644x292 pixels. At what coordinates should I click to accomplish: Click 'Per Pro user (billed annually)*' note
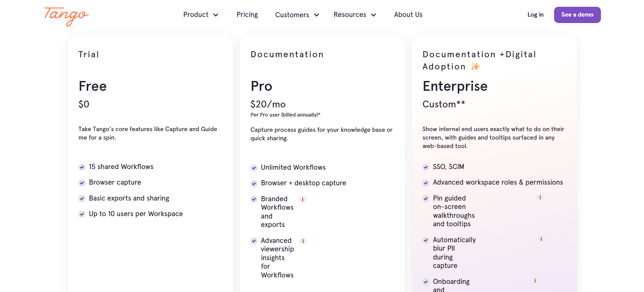[285, 115]
